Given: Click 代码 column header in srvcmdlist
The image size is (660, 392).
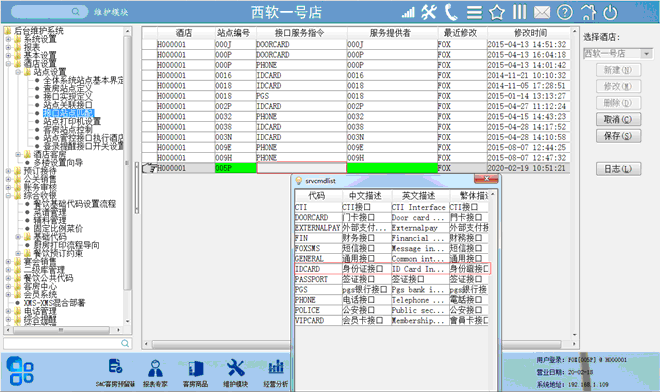Looking at the screenshot, I should point(318,196).
